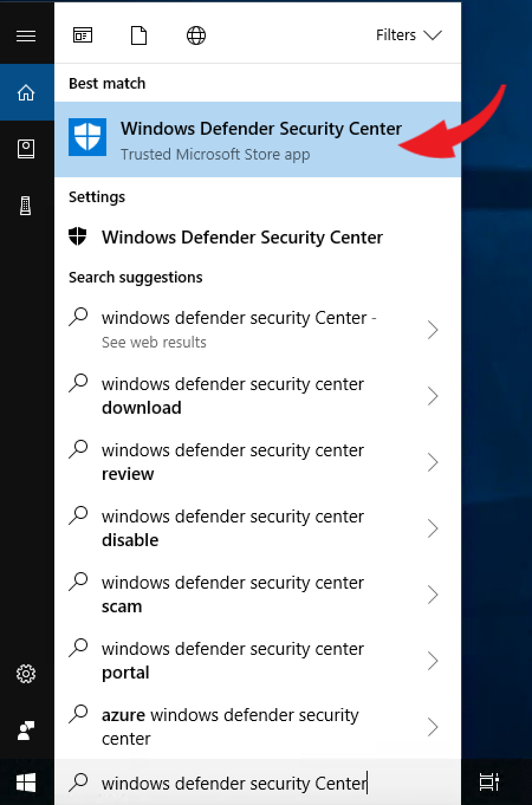Screen dimensions: 532x805
Task: Open Windows Defender Security Center settings entry
Action: [242, 238]
